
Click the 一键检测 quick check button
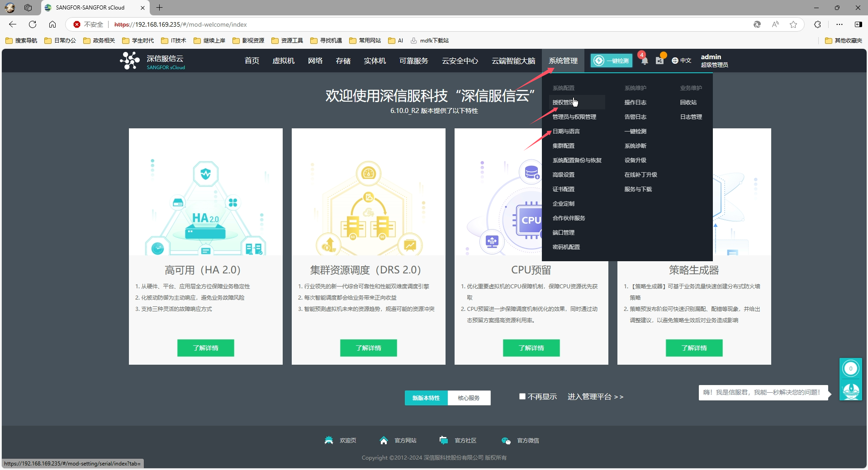[x=611, y=61]
